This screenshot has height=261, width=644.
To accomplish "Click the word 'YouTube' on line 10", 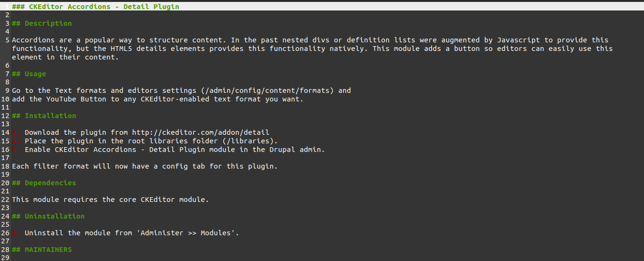I will pos(61,99).
